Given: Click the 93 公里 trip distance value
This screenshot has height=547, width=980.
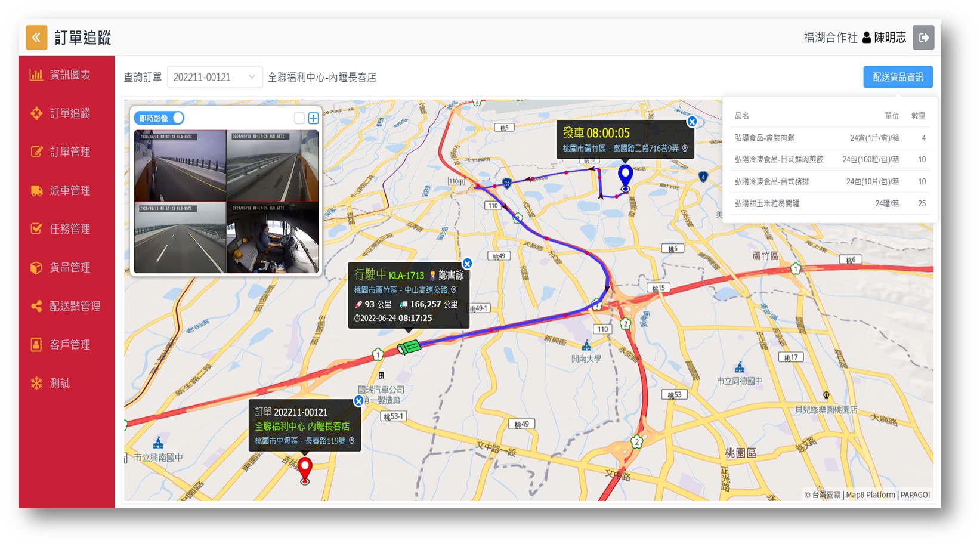Looking at the screenshot, I should [x=378, y=304].
